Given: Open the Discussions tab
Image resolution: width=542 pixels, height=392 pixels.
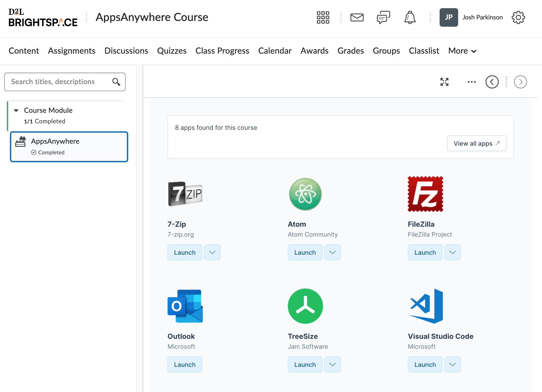Looking at the screenshot, I should (x=126, y=51).
